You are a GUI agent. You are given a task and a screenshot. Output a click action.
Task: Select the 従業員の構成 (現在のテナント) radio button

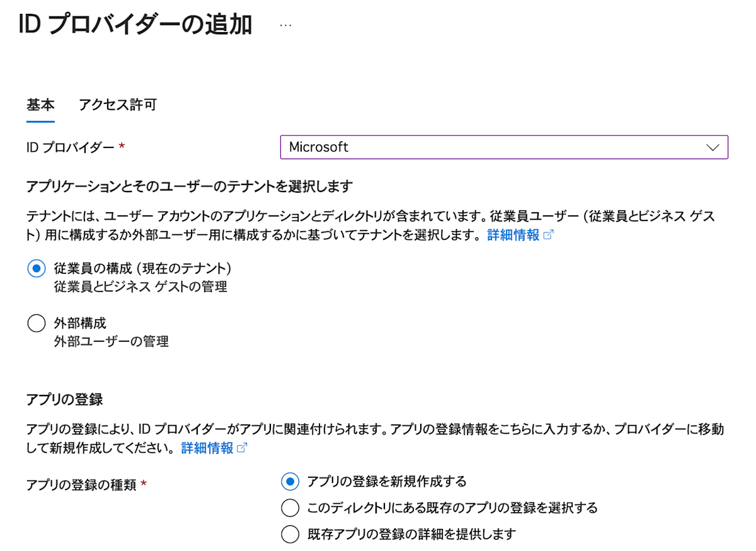click(37, 268)
